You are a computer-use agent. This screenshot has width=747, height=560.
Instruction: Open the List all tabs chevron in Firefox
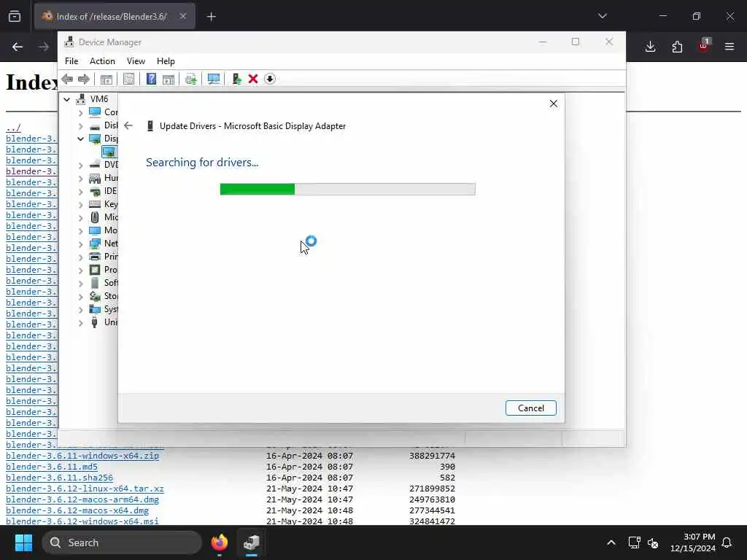[x=603, y=16]
